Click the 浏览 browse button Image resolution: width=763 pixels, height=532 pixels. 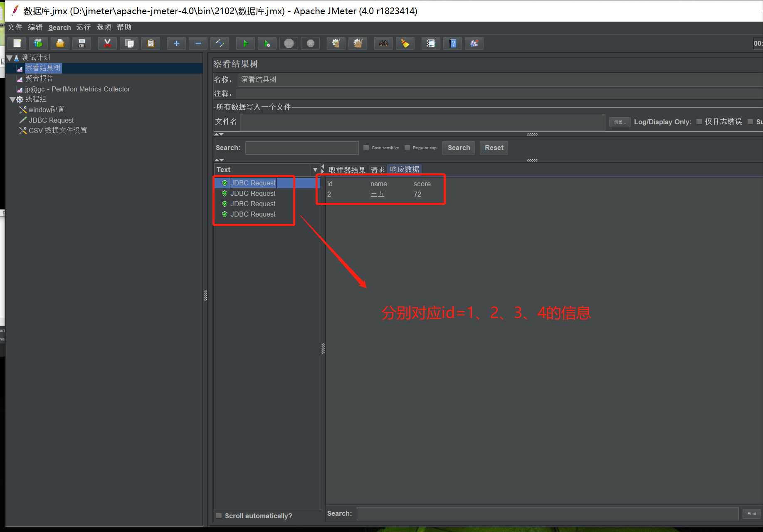tap(620, 122)
